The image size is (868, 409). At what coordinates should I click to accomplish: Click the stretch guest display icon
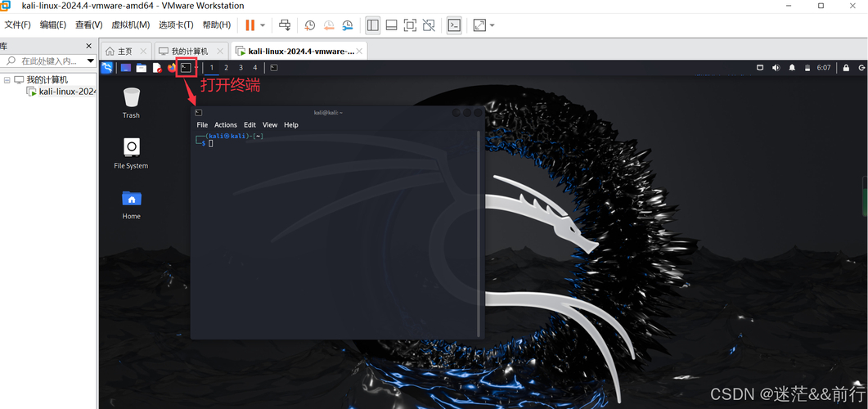(479, 25)
